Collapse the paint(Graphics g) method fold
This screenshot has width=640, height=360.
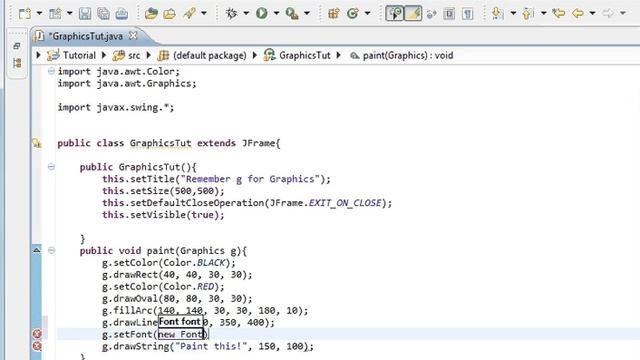(x=51, y=250)
